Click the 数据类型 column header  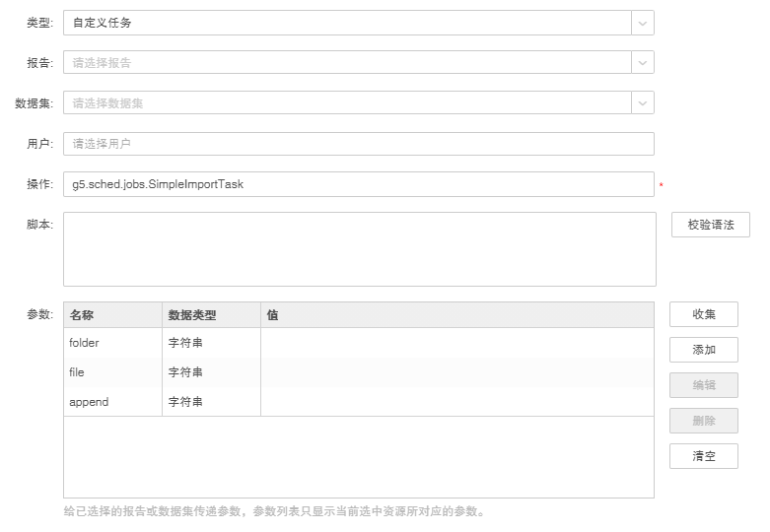point(211,315)
